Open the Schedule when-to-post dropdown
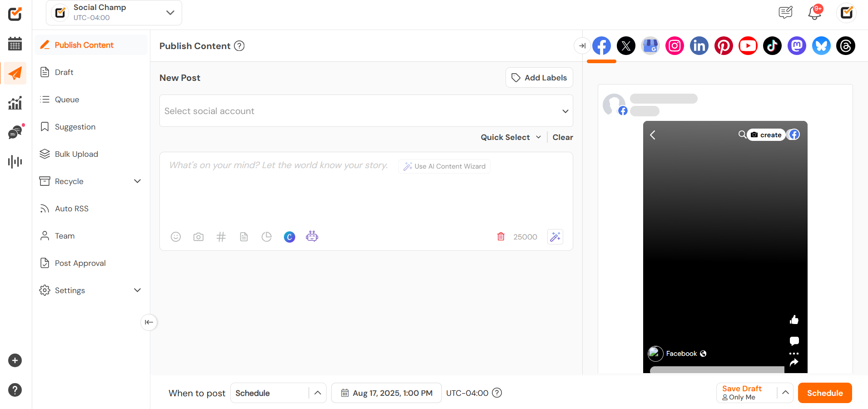The height and width of the screenshot is (409, 868). point(278,393)
